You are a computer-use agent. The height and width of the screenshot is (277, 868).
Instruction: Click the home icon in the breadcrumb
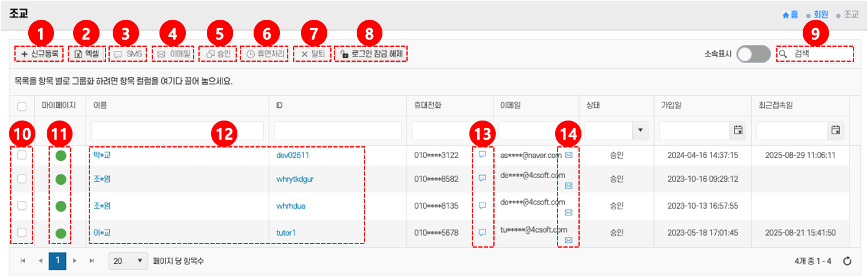[786, 14]
